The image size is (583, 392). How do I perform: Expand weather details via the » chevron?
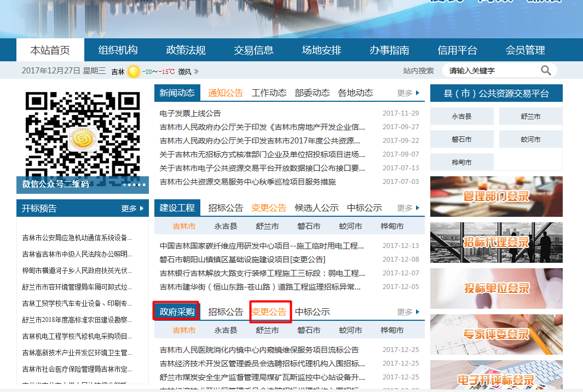click(197, 71)
